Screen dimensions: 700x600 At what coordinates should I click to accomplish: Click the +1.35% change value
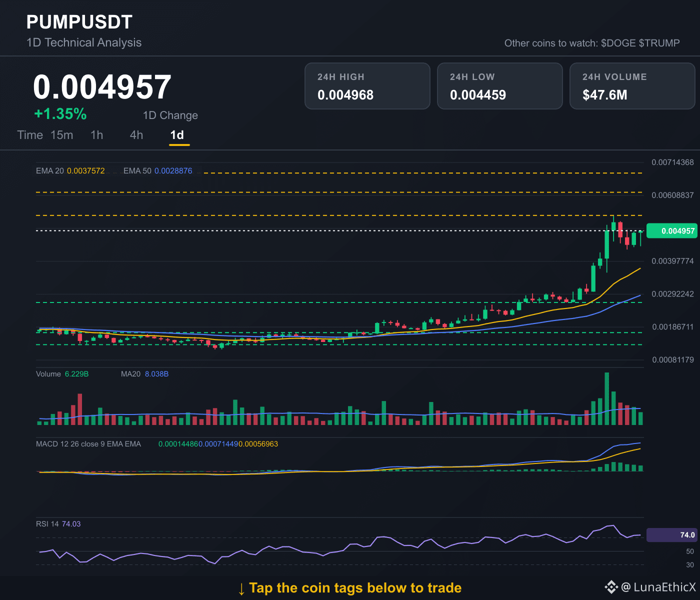[60, 114]
